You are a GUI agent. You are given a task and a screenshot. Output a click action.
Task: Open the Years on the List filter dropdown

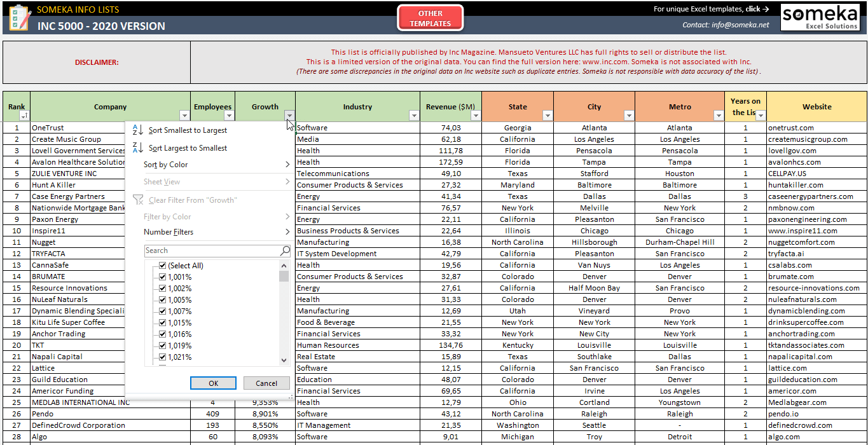coord(761,116)
